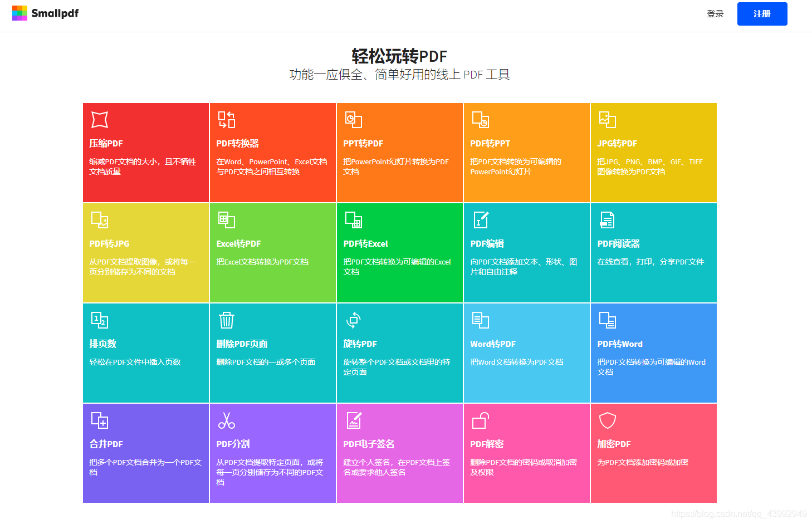Click the PDF解密 open padlock icon
The width and height of the screenshot is (812, 524).
tap(481, 420)
